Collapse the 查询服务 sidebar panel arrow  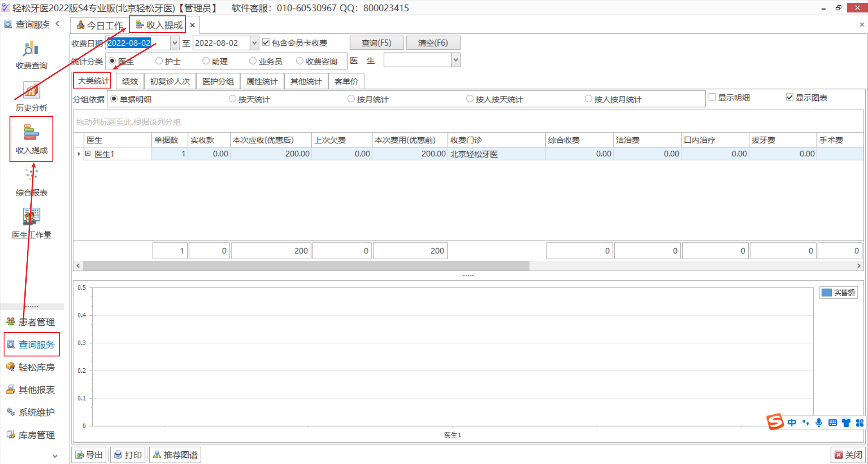click(x=57, y=23)
